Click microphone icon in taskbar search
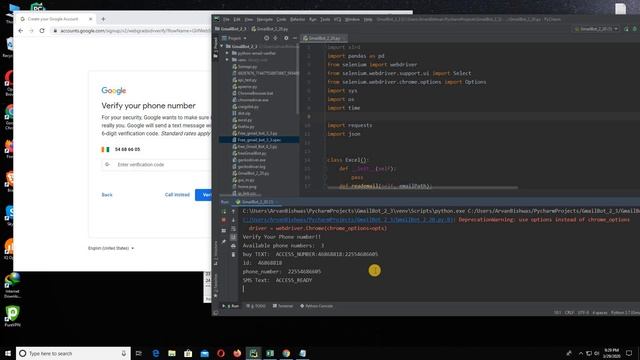The height and width of the screenshot is (360, 640). click(124, 353)
